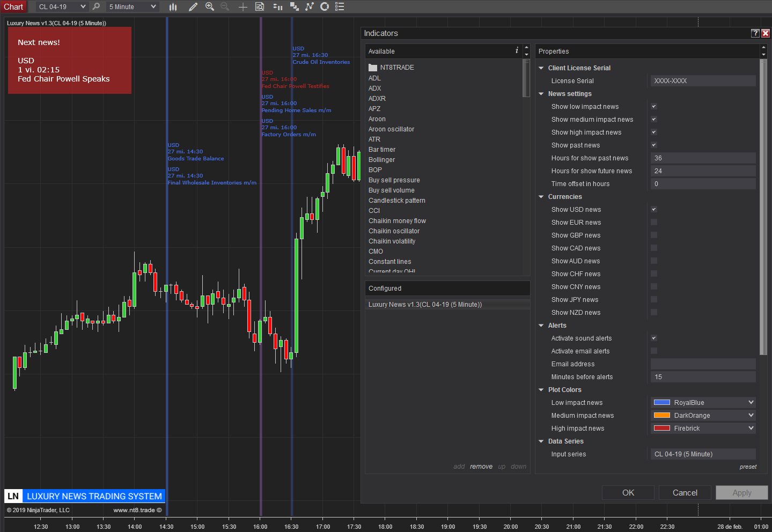Viewport: 772px width, 532px height.
Task: Select the drawing tools pencil icon
Action: tap(193, 6)
